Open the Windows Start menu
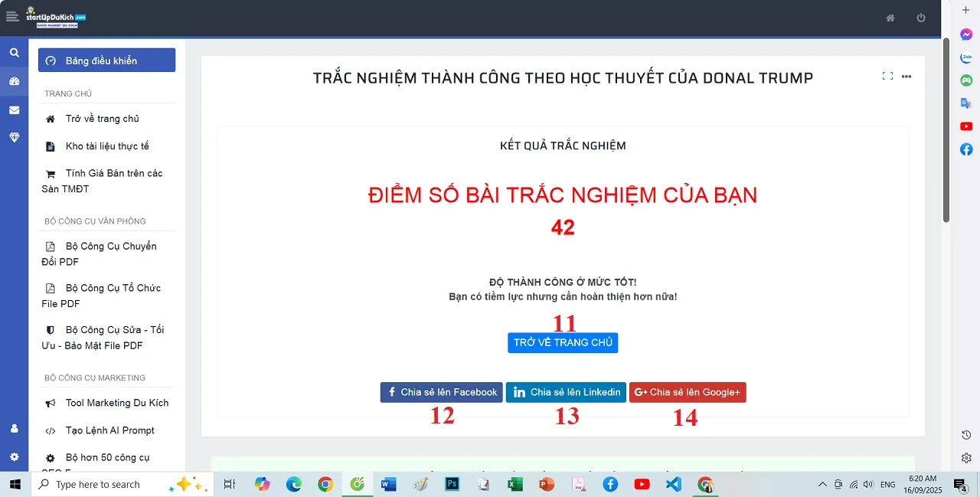 click(15, 484)
